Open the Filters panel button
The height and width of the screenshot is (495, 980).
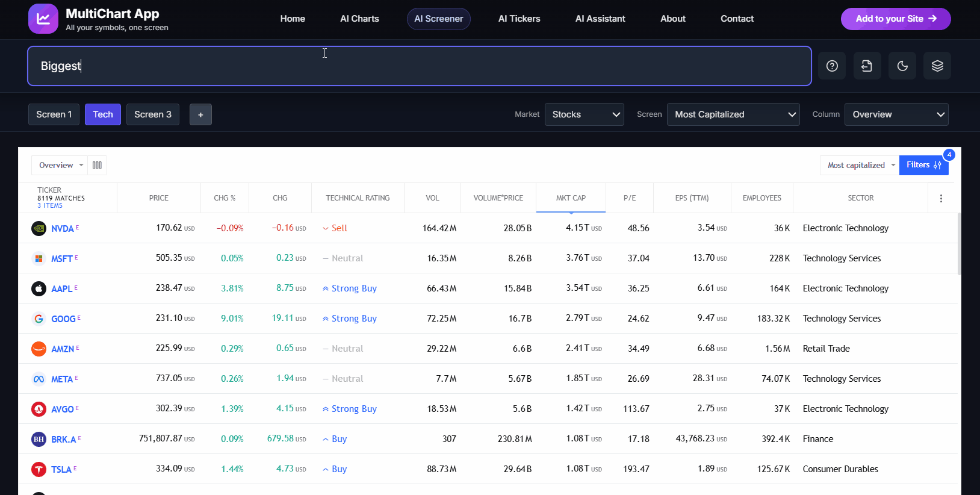click(x=923, y=165)
